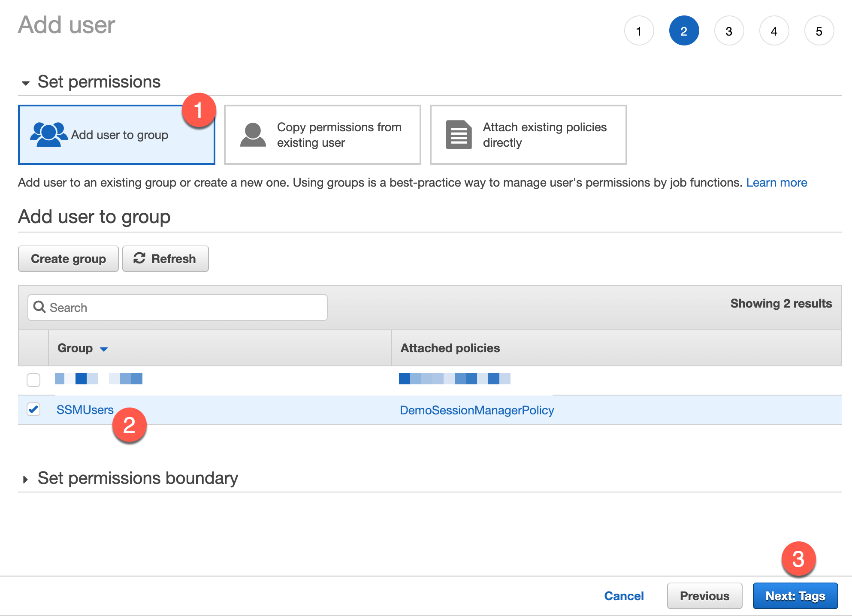Jump to step 4 in the wizard
Screen dimensions: 852x616
(774, 30)
